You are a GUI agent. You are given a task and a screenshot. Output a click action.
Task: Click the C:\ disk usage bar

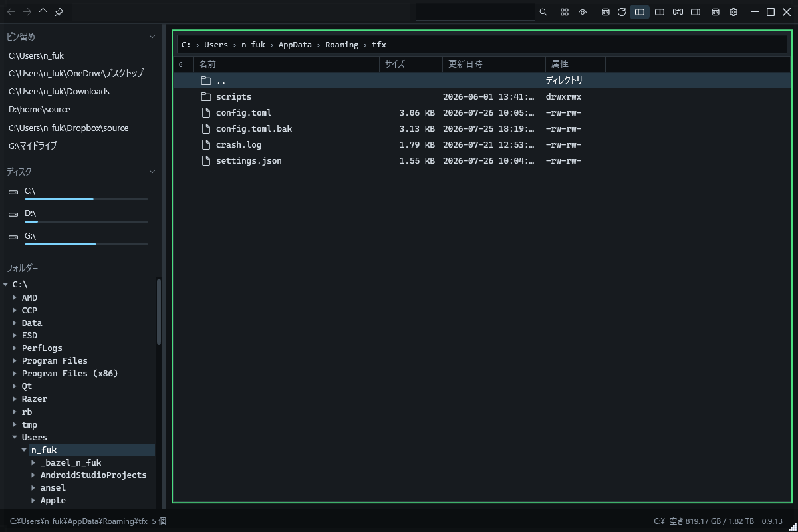(x=86, y=199)
